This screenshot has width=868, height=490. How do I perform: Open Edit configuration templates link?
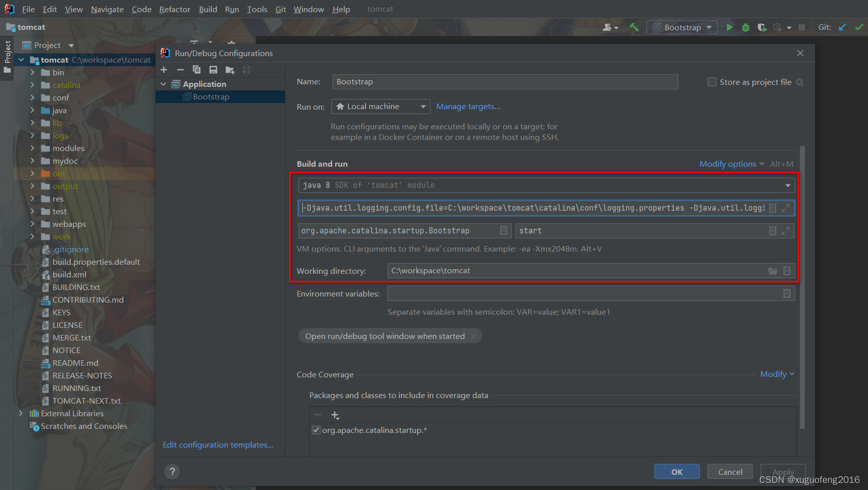pyautogui.click(x=218, y=445)
